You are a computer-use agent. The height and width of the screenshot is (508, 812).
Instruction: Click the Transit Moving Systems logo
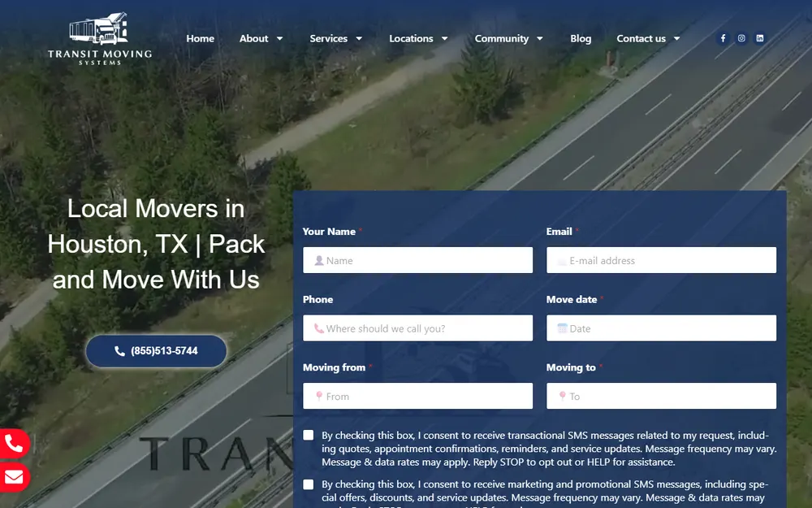[100, 39]
